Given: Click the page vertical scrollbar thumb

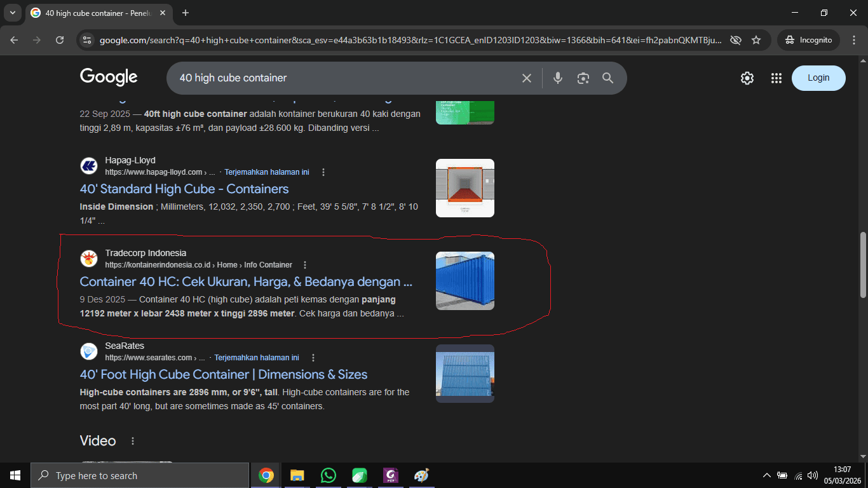Looking at the screenshot, I should coord(862,265).
